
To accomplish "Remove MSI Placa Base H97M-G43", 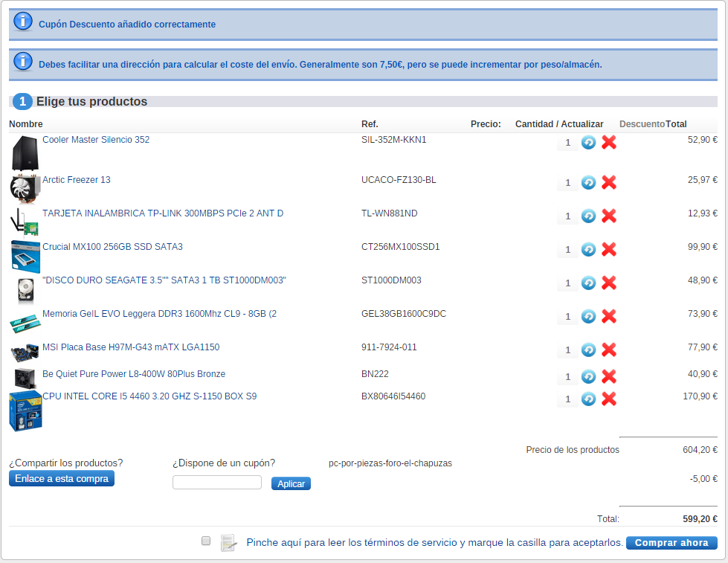I will (x=609, y=350).
